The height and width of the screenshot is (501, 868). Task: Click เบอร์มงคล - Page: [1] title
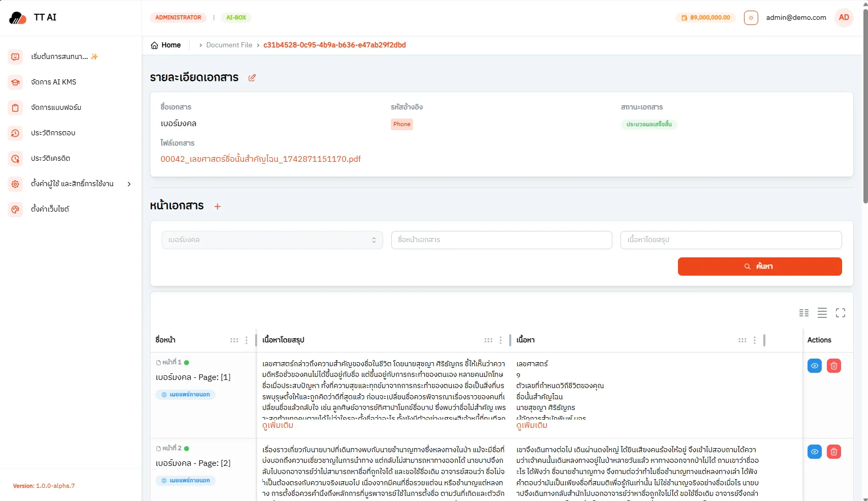(193, 377)
